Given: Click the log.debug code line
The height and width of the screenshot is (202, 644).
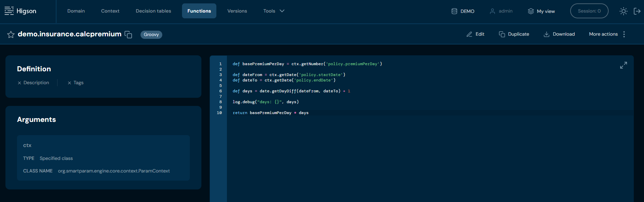Looking at the screenshot, I should [x=266, y=102].
